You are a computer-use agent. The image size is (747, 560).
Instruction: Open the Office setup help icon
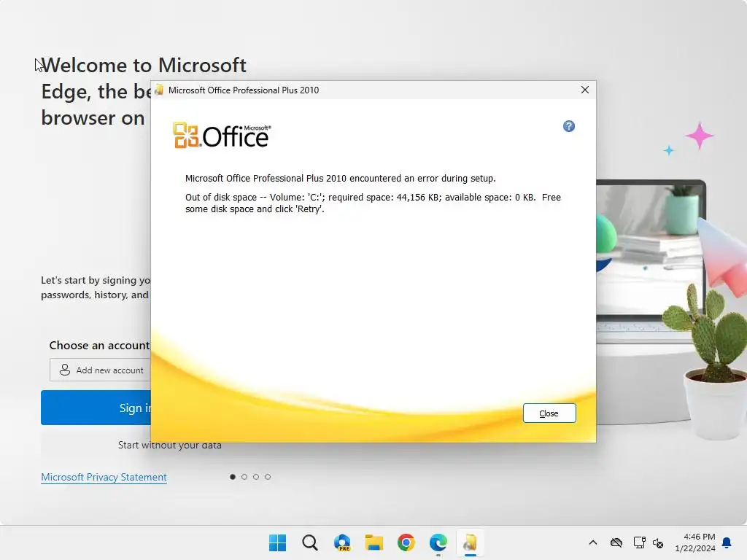pyautogui.click(x=569, y=126)
